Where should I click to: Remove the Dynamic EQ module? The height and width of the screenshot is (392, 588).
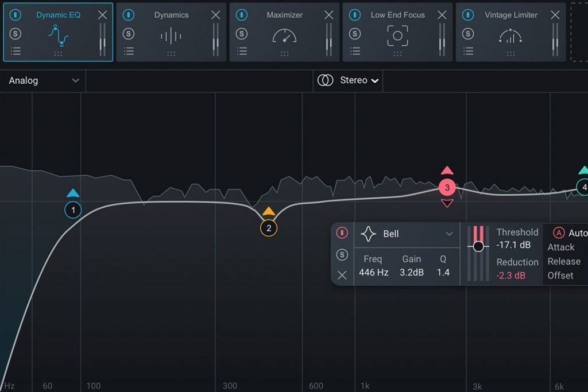102,14
